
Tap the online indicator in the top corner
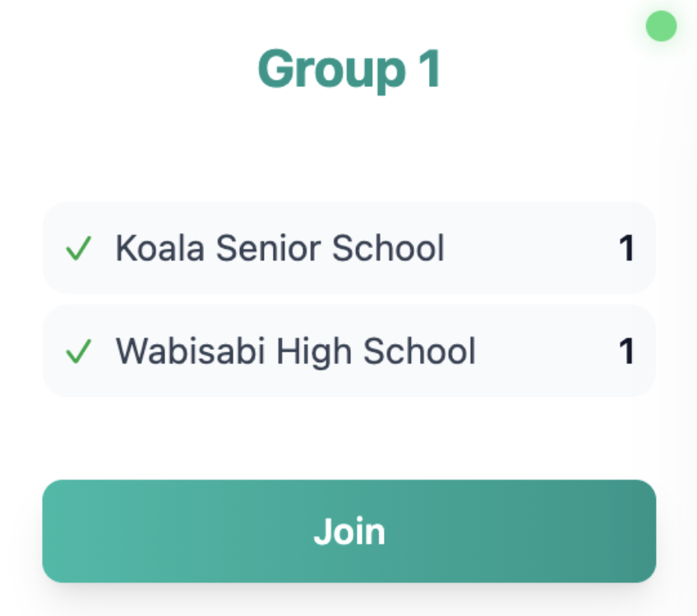tap(661, 26)
